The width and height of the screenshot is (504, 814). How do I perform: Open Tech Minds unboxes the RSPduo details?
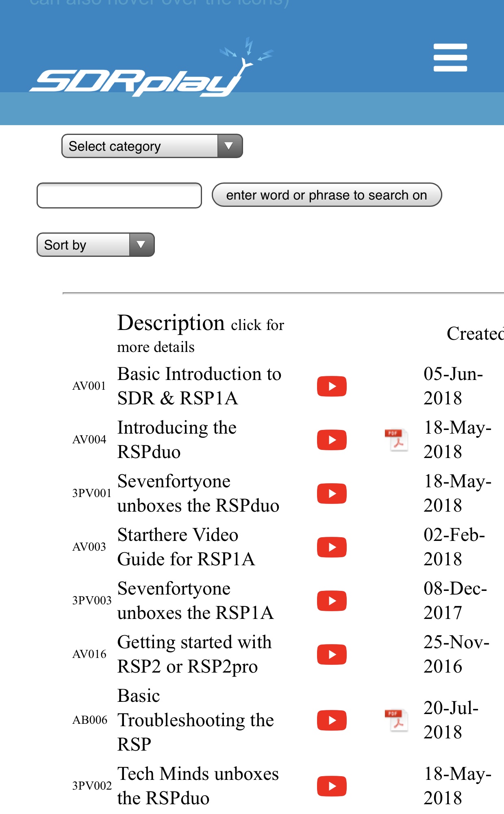[x=198, y=786]
